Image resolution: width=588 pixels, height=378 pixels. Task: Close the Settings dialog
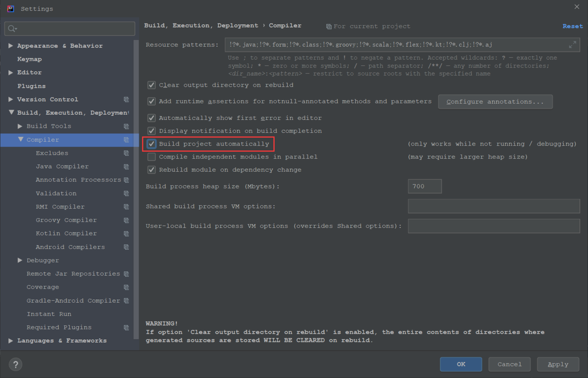point(577,7)
